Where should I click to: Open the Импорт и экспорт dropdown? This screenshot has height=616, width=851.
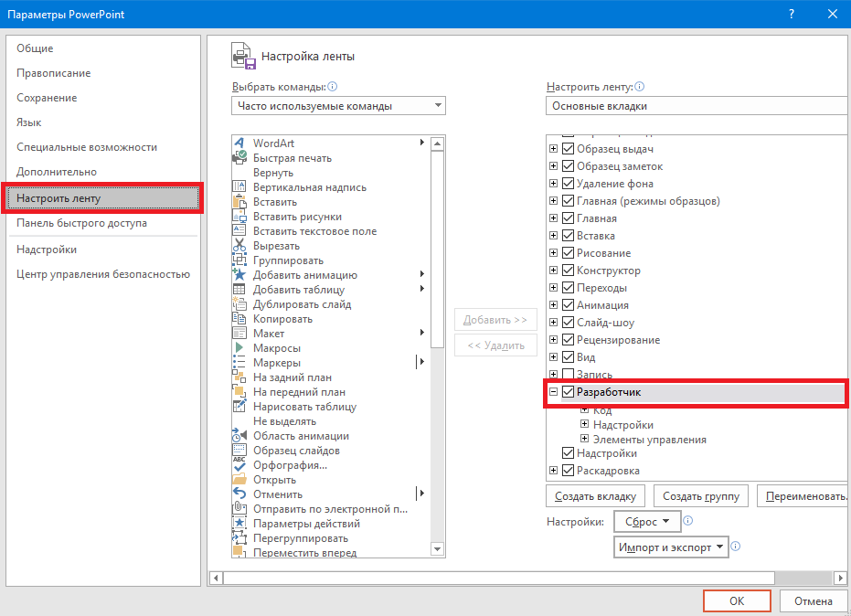pyautogui.click(x=671, y=547)
